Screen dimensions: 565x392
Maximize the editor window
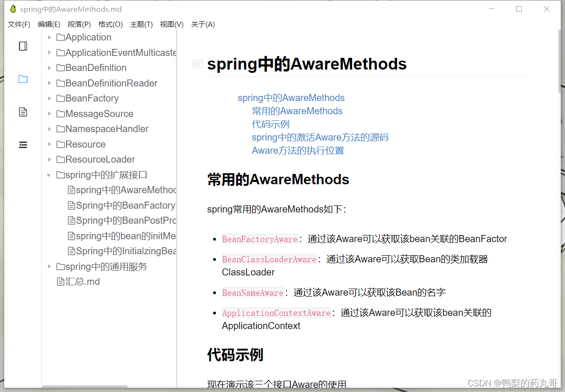(519, 9)
